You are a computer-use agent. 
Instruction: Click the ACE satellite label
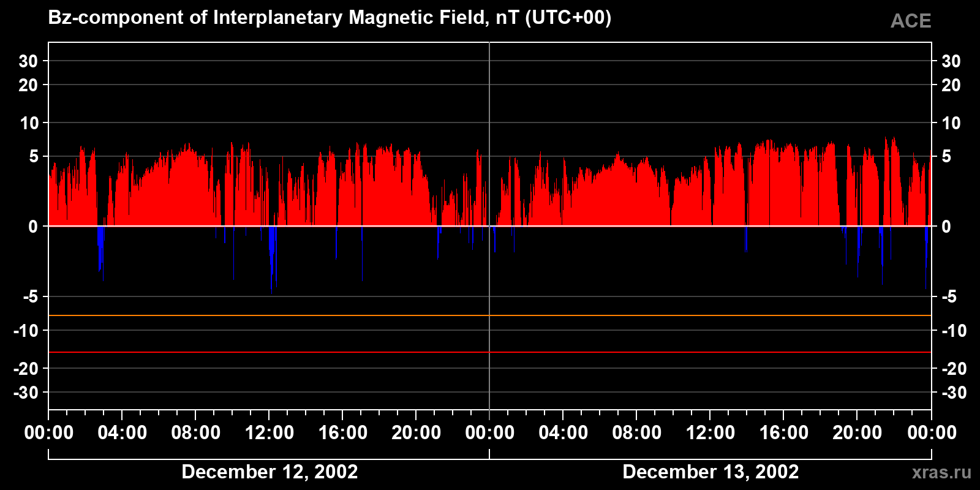tap(911, 21)
